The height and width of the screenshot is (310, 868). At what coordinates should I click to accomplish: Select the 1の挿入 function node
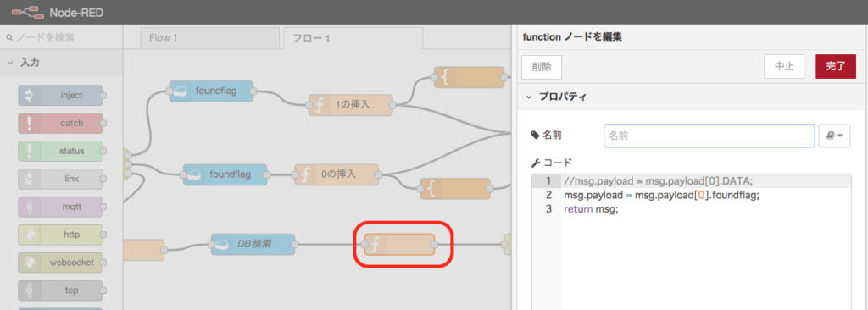(350, 105)
